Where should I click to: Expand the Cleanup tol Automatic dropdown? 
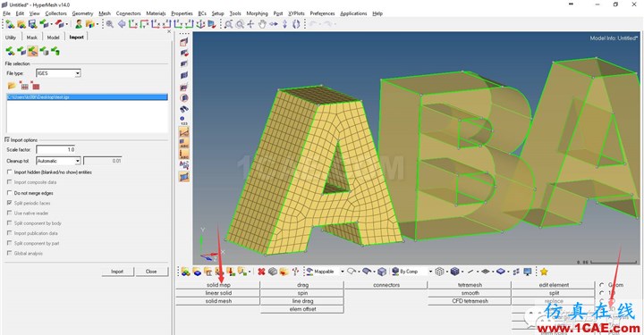click(x=58, y=161)
